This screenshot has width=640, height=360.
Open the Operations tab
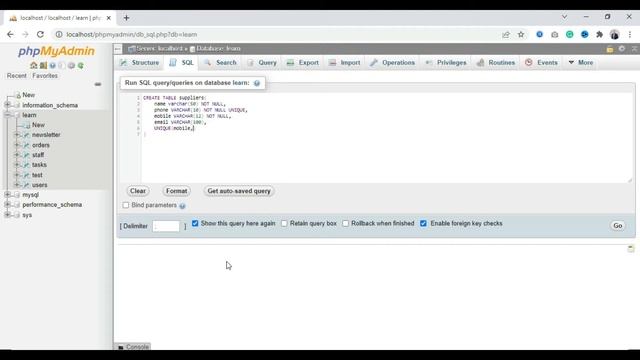click(393, 62)
